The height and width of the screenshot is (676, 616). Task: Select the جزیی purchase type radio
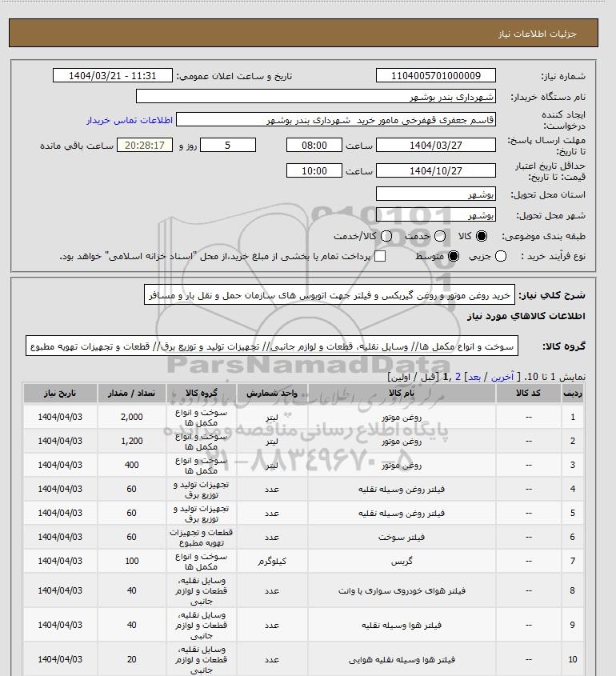(501, 256)
